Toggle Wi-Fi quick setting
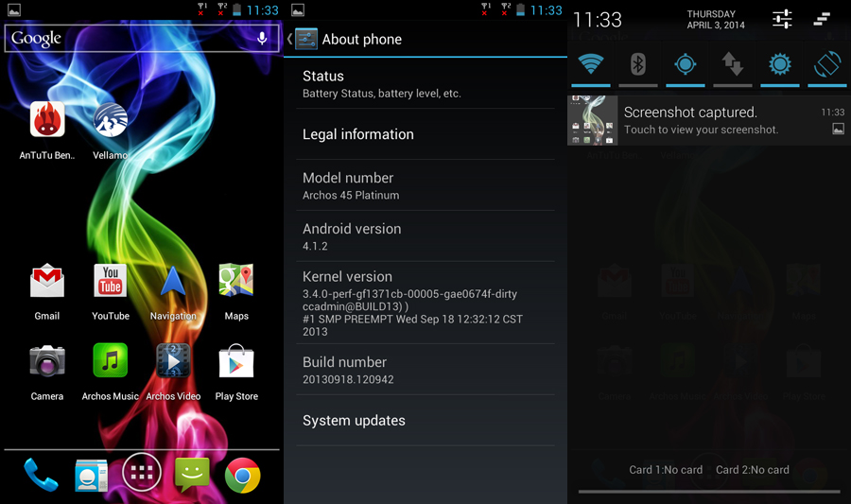851x504 pixels. 591,64
